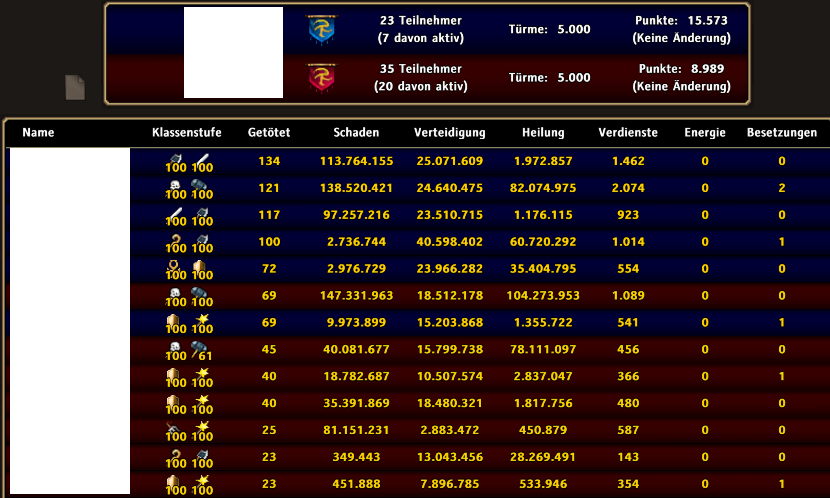This screenshot has height=498, width=830.
Task: Sort by the Name column header
Action: [38, 132]
